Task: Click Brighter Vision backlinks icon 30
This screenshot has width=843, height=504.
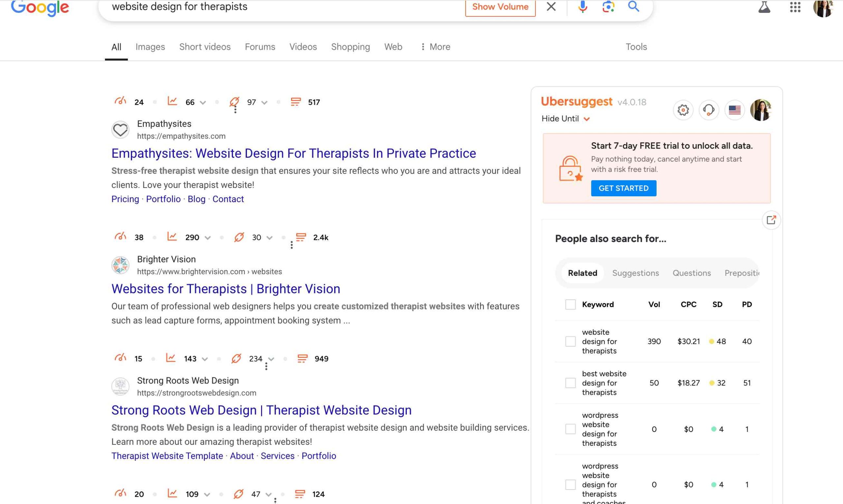Action: coord(239,237)
